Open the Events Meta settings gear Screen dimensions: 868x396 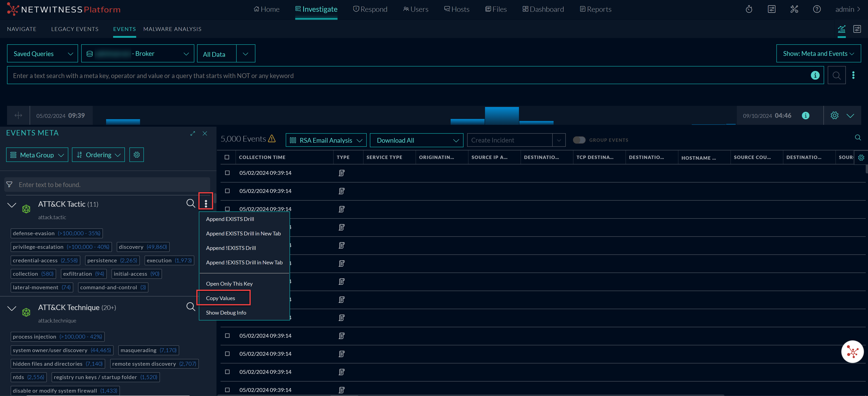[x=136, y=155]
